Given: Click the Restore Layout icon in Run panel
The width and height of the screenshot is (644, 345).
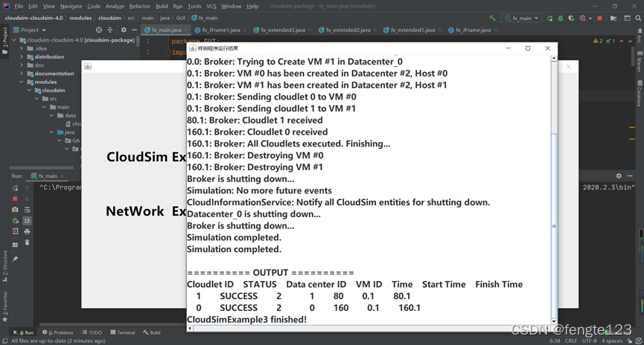Looking at the screenshot, I should [x=15, y=245].
